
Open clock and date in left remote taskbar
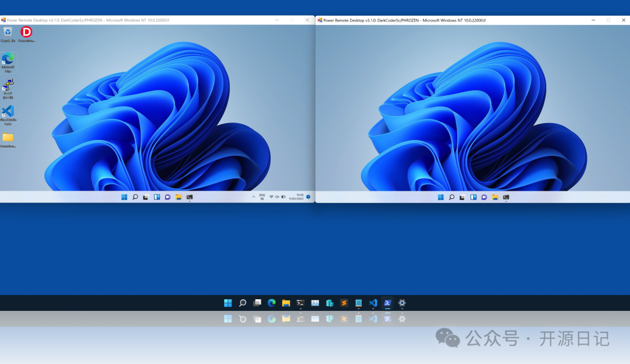coord(300,197)
